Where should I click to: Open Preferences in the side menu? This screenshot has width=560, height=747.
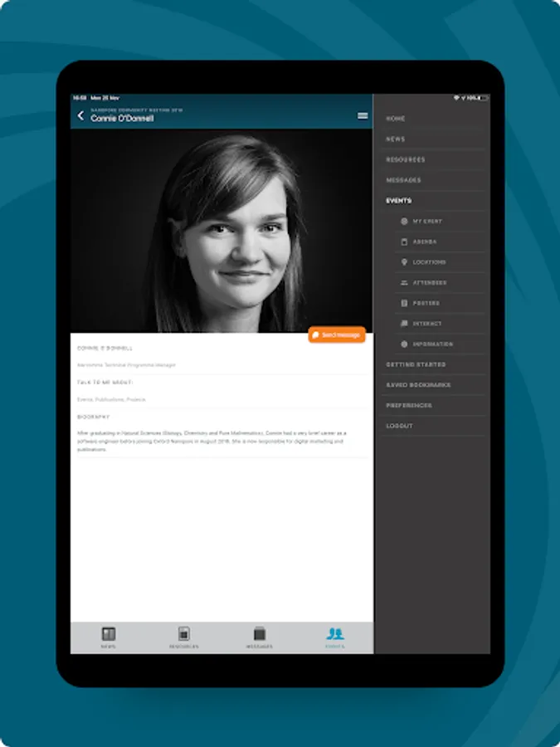point(408,405)
